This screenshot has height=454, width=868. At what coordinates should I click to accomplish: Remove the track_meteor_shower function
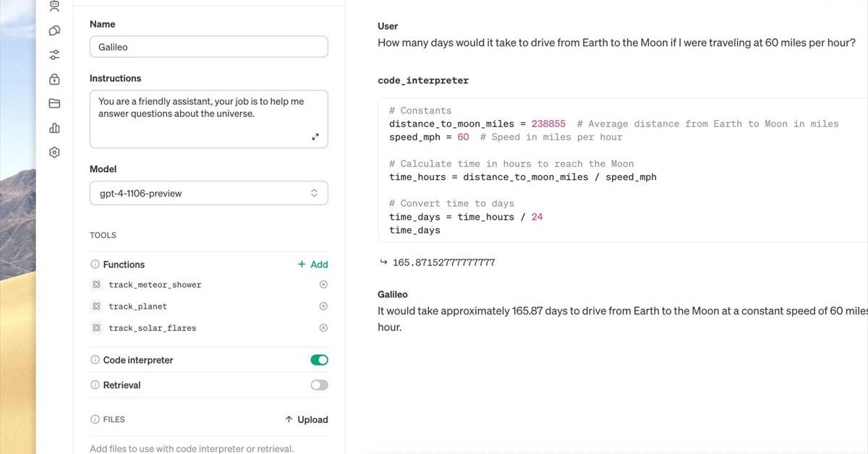[323, 285]
